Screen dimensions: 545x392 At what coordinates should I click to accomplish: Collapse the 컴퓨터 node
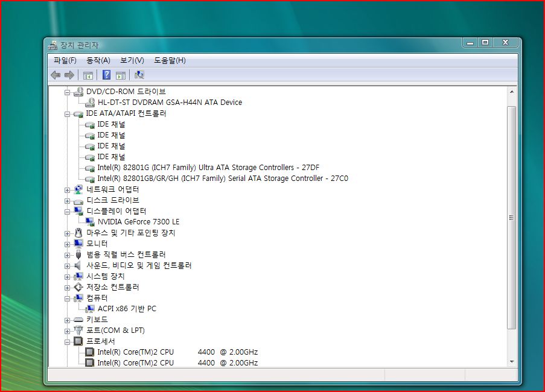tap(67, 299)
